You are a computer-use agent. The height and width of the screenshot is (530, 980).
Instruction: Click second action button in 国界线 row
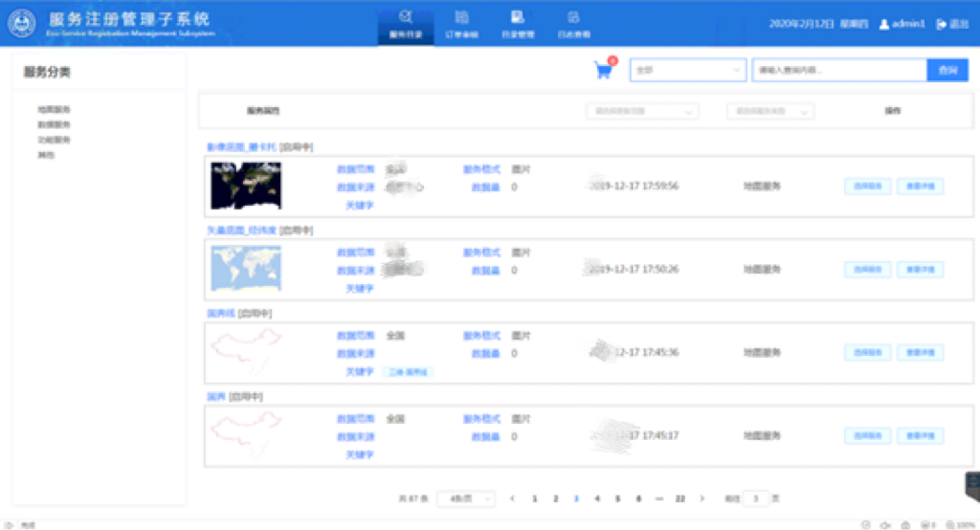pyautogui.click(x=921, y=352)
